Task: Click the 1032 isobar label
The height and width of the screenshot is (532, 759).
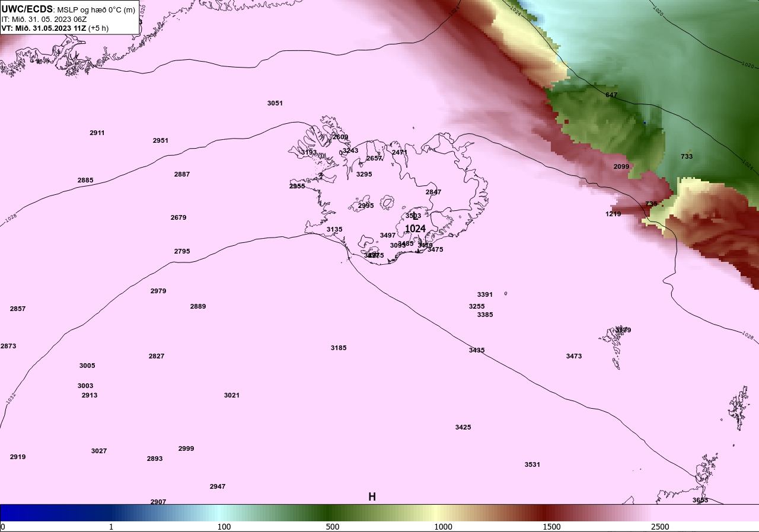Action: tap(10, 398)
